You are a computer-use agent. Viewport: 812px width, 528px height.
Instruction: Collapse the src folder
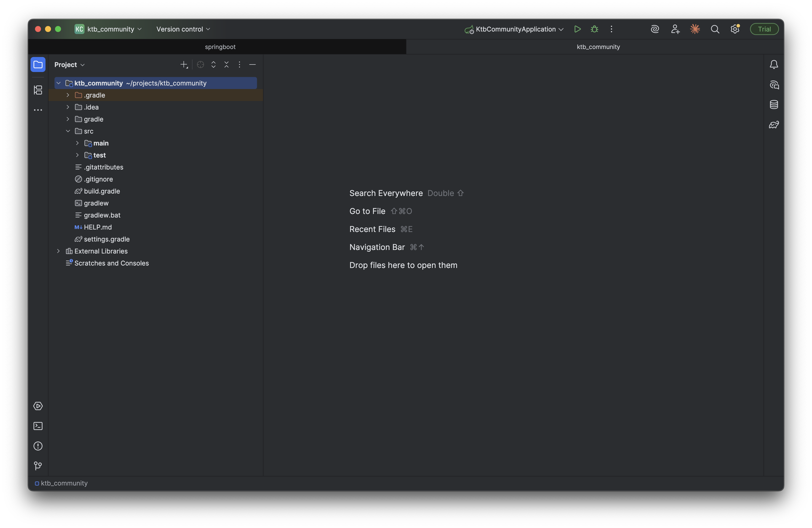coord(68,131)
